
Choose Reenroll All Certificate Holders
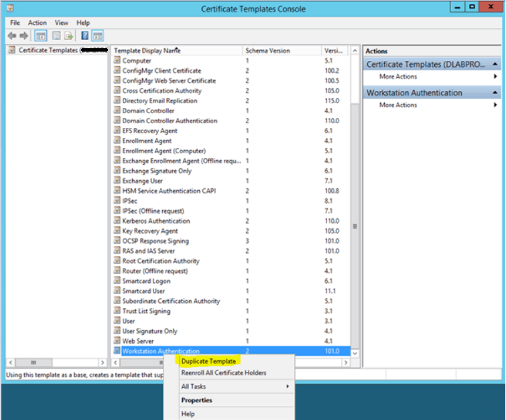click(224, 372)
